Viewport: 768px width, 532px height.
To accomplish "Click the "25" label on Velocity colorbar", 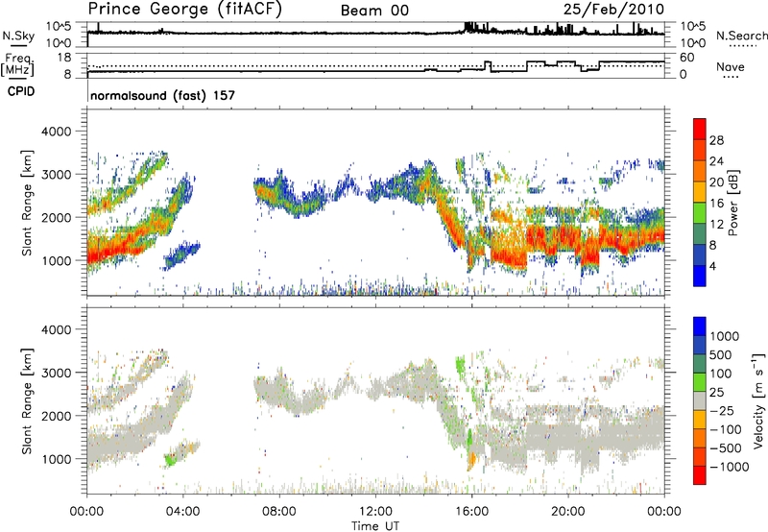I will point(716,393).
